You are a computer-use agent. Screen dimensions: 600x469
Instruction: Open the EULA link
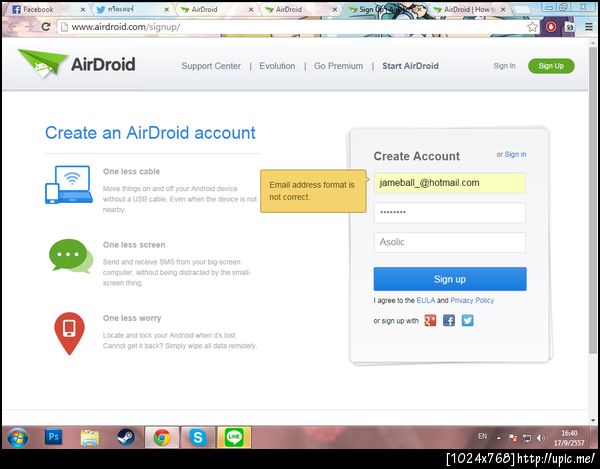[426, 300]
